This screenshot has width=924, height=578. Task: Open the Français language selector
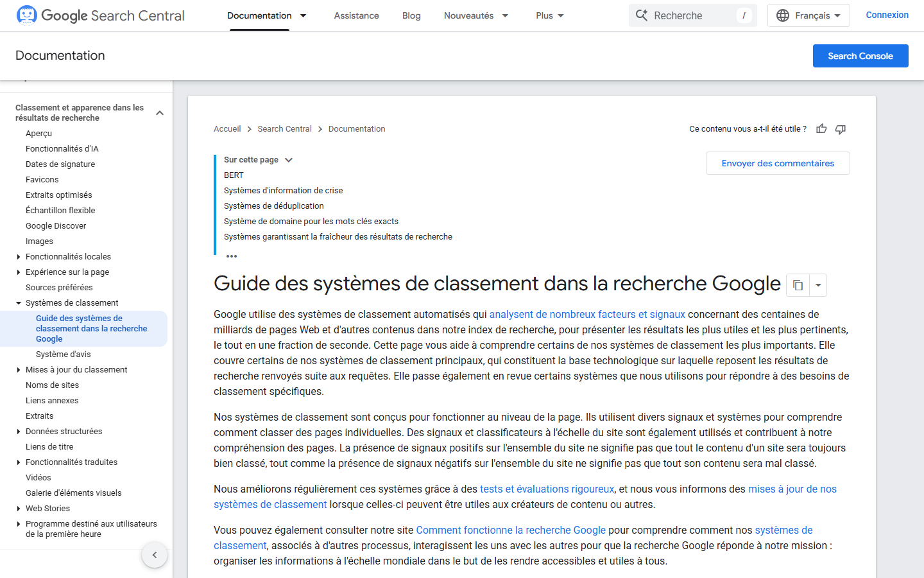(809, 15)
